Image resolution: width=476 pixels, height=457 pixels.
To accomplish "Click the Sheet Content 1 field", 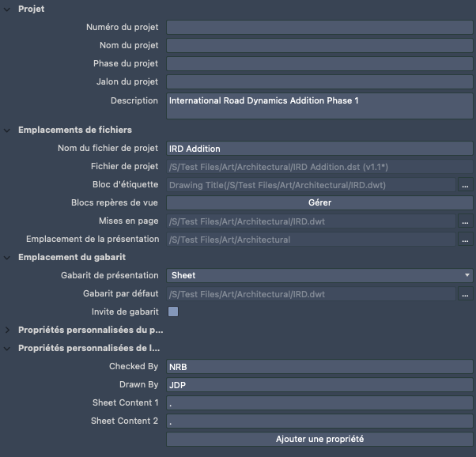I will tap(319, 403).
